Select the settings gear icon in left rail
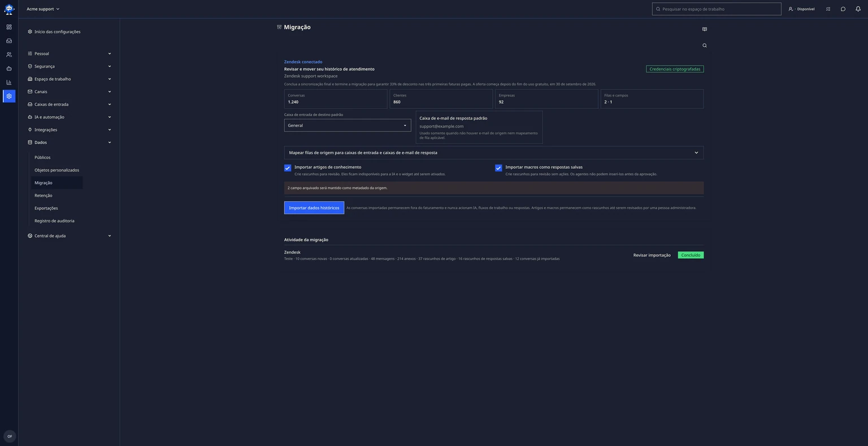This screenshot has width=868, height=446. coord(9,96)
